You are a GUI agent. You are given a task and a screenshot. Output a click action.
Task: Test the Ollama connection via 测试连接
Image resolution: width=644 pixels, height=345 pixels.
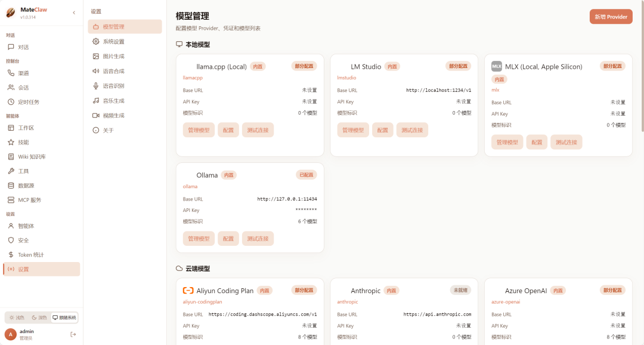[x=258, y=238]
